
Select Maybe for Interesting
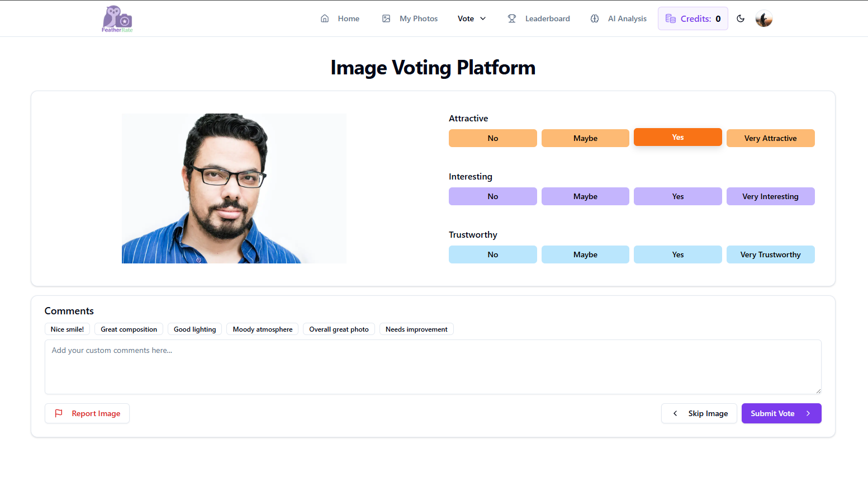pyautogui.click(x=585, y=196)
